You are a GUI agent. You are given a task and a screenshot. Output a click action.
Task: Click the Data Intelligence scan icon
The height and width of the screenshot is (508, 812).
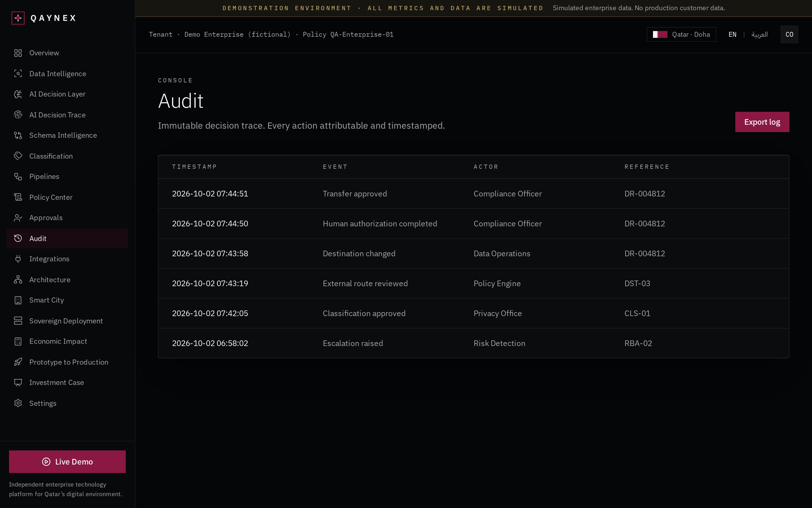pyautogui.click(x=18, y=74)
